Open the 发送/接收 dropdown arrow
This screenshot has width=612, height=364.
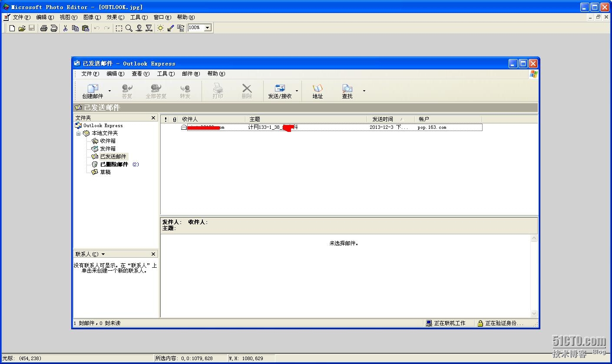click(297, 91)
